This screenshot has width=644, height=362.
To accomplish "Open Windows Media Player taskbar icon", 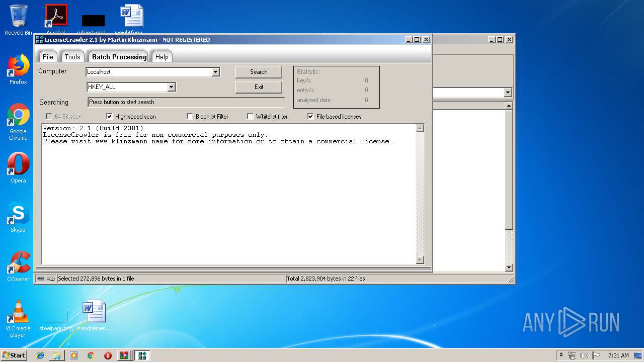I will (x=74, y=355).
